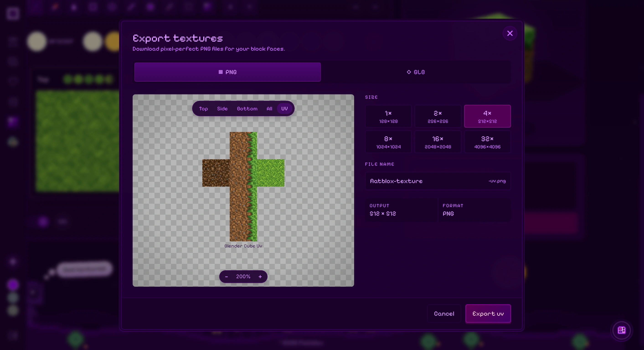Close the Export textures dialog
Image resolution: width=644 pixels, height=350 pixels.
tap(510, 33)
